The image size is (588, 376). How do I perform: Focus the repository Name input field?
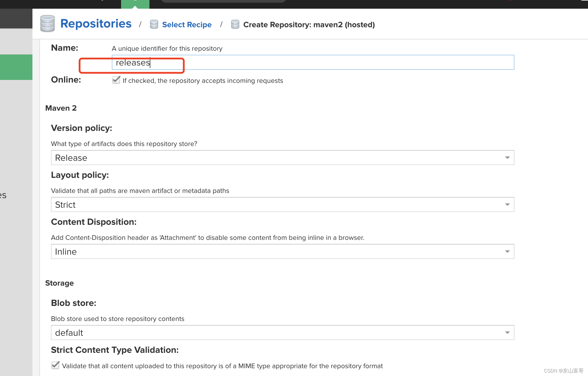tap(313, 62)
